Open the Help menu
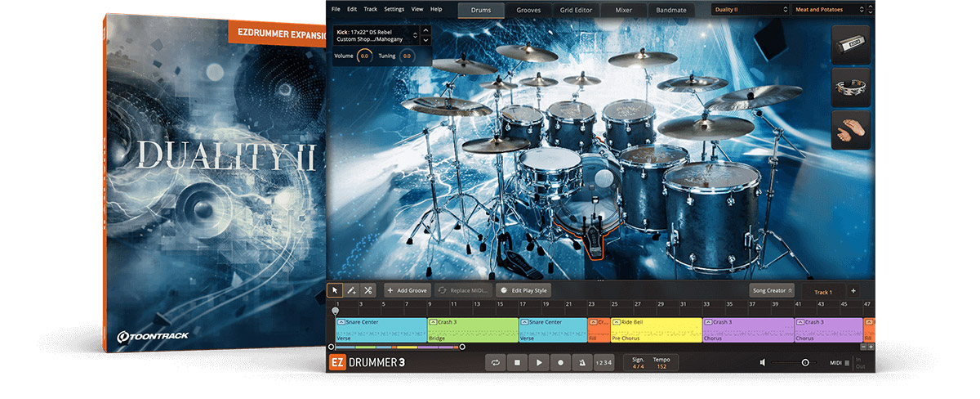This screenshot has width=980, height=399. (436, 9)
